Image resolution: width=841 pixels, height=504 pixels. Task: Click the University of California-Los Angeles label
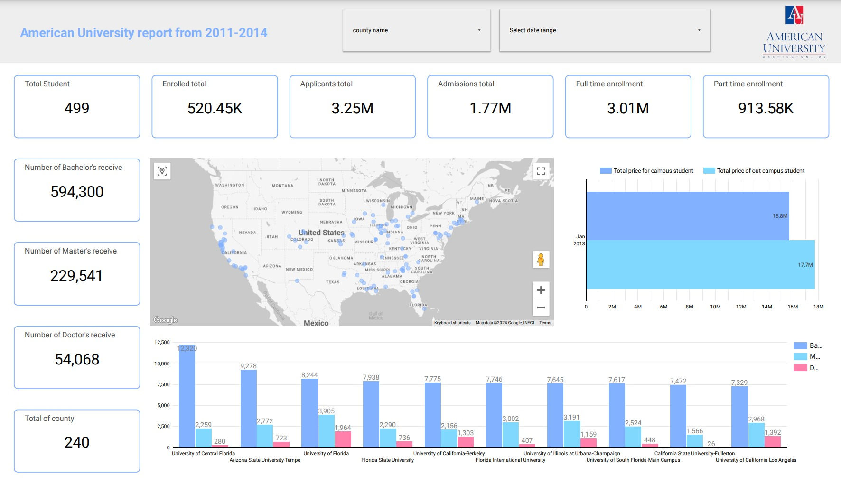(x=756, y=460)
